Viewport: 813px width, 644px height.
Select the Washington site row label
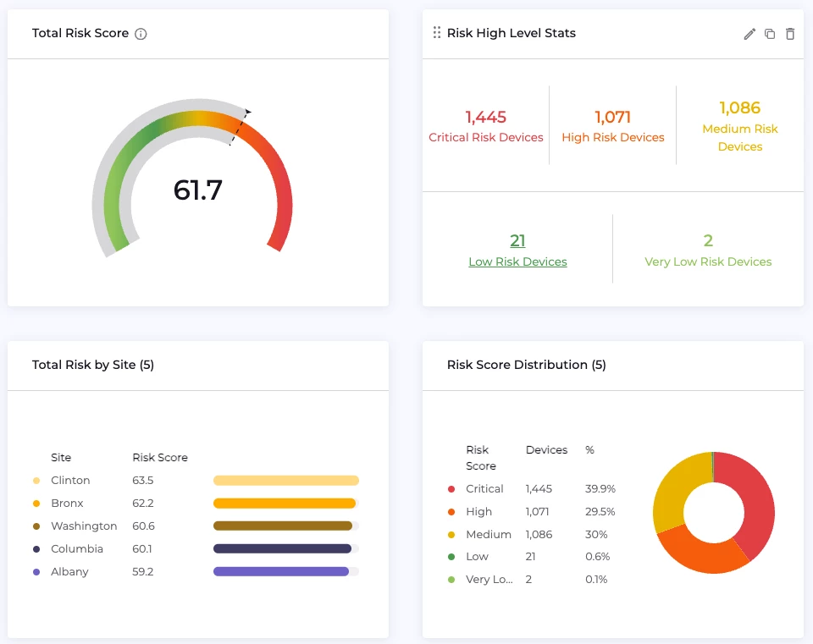[84, 526]
